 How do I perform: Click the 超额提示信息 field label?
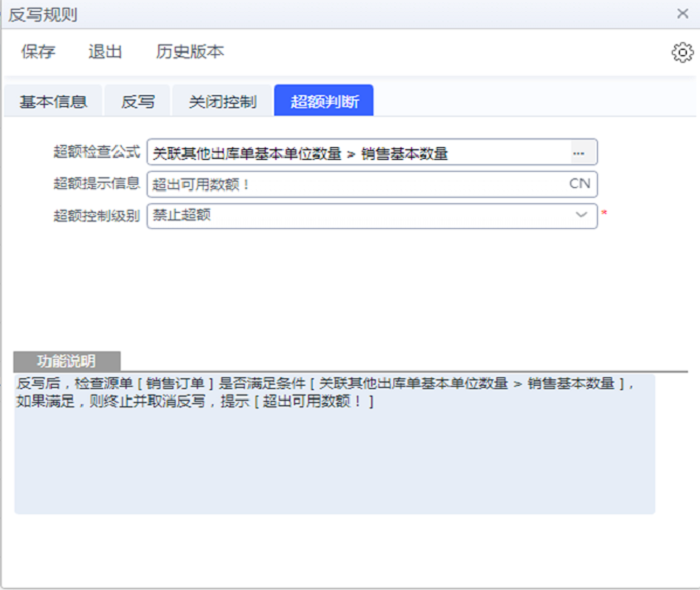pyautogui.click(x=96, y=183)
